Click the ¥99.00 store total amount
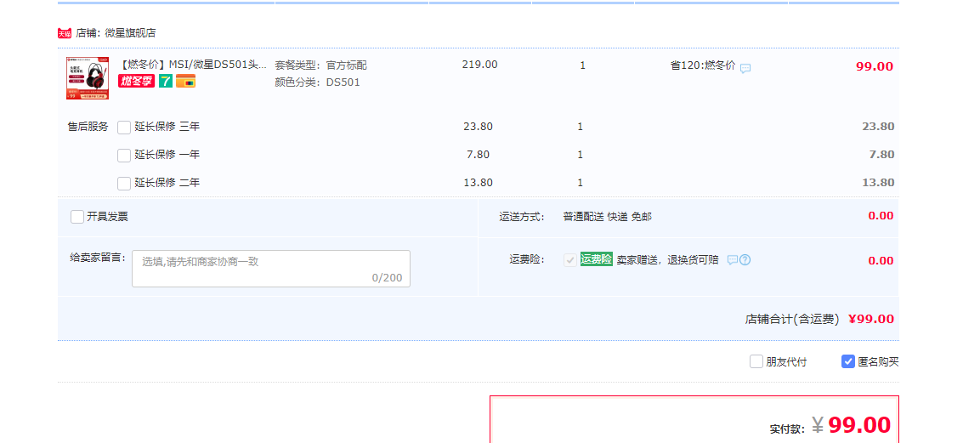This screenshot has height=443, width=980. tap(871, 320)
